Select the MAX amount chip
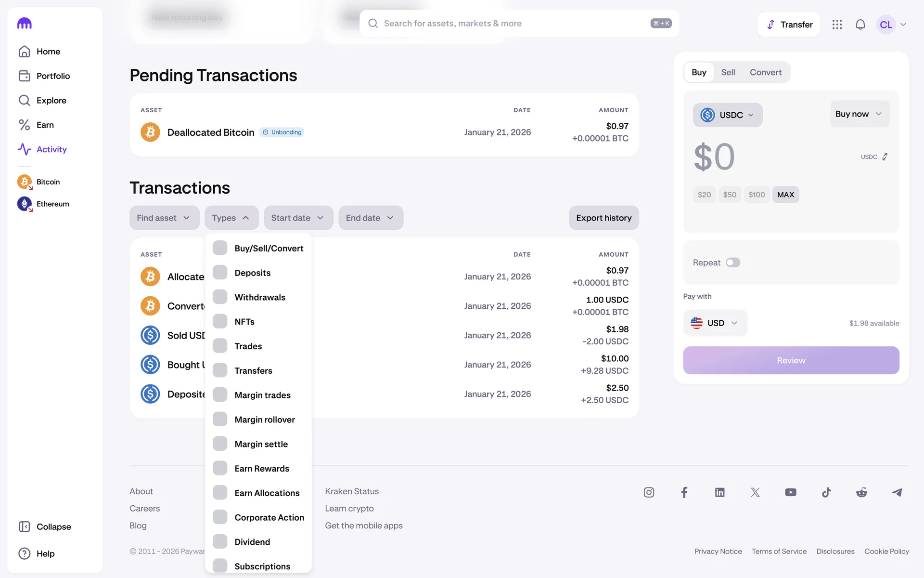Image resolution: width=924 pixels, height=578 pixels. point(785,195)
